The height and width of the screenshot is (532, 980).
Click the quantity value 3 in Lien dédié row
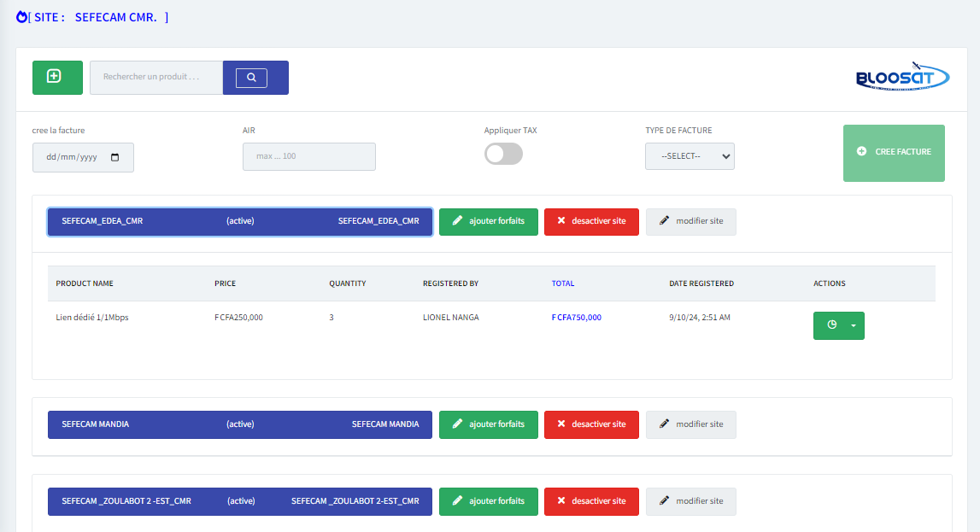tap(332, 317)
